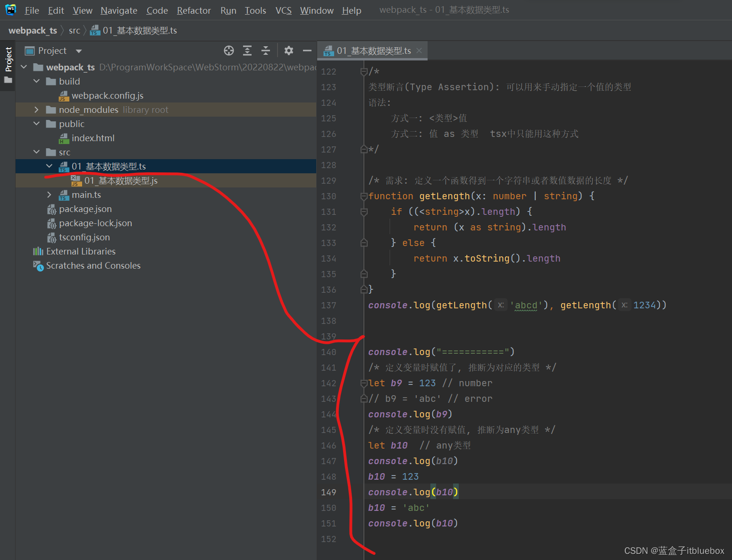
Task: Click the x: parameter hint before 1234
Action: point(624,305)
